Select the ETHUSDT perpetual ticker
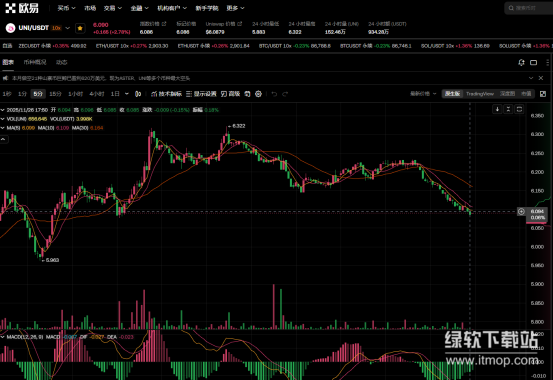The image size is (553, 380). click(213, 46)
